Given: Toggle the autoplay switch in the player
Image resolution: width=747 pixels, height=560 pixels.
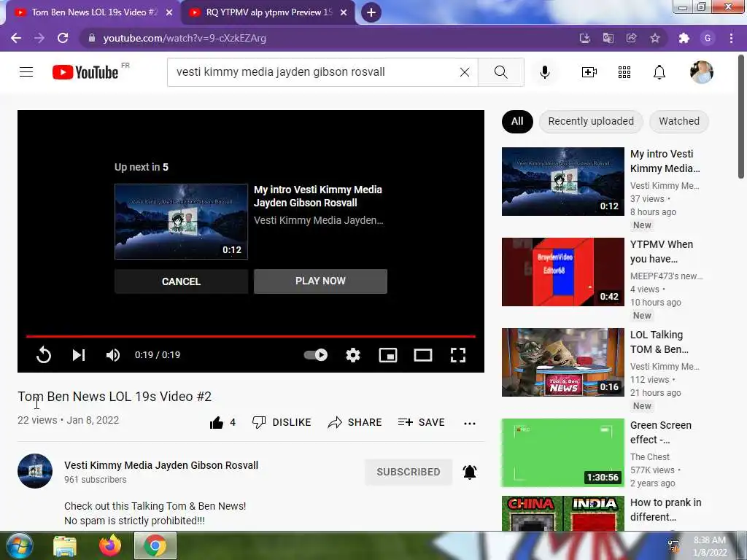Looking at the screenshot, I should pyautogui.click(x=316, y=355).
